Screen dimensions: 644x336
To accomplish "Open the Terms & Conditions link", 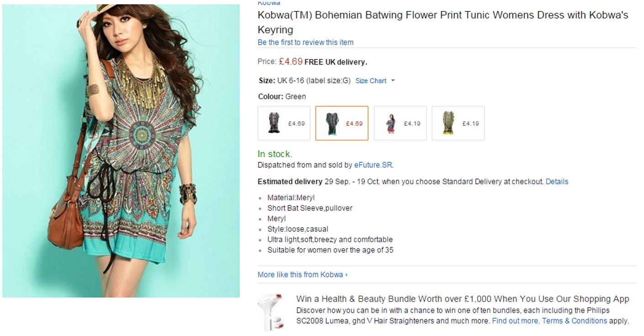I will pyautogui.click(x=575, y=321).
